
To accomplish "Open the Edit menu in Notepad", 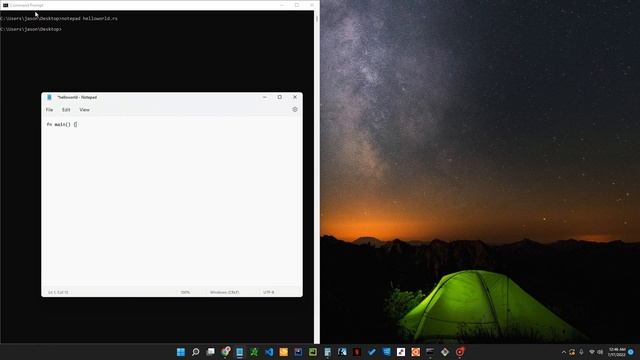I will [x=66, y=110].
